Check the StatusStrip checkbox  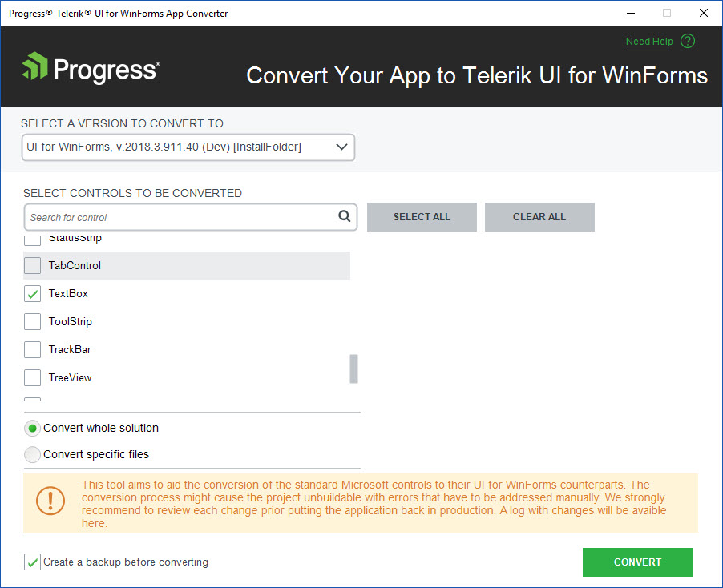[x=33, y=240]
